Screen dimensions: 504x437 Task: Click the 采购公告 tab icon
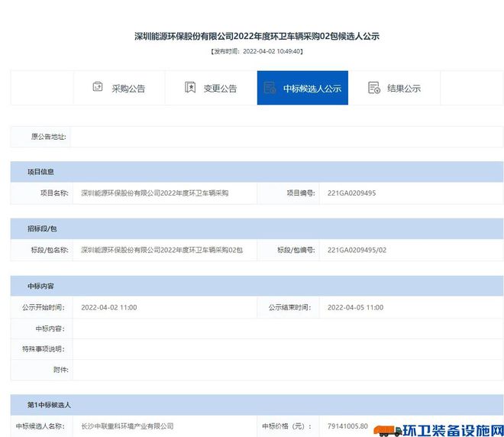pyautogui.click(x=98, y=87)
